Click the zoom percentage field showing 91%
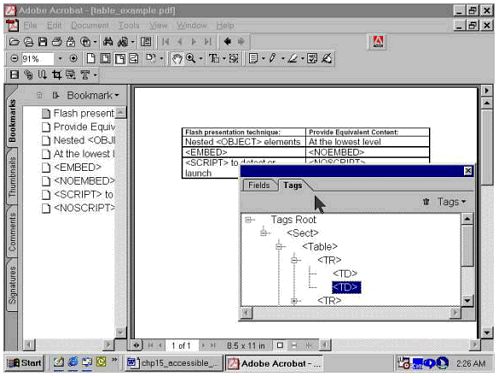 37,59
